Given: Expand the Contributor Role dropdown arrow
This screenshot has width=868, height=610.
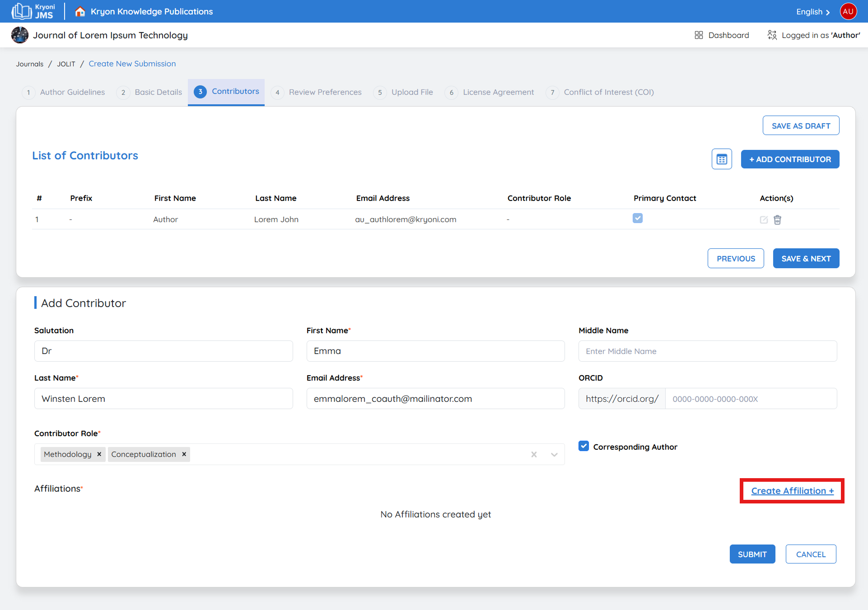Looking at the screenshot, I should (x=554, y=455).
